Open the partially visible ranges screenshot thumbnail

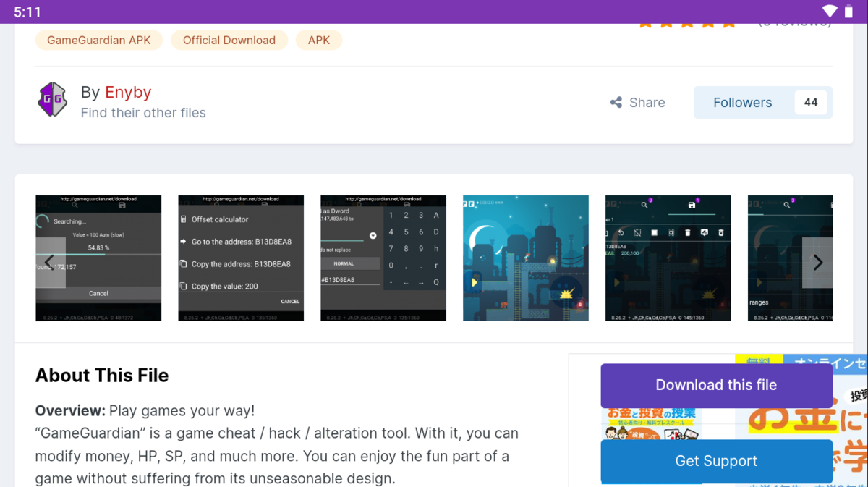[x=790, y=258]
